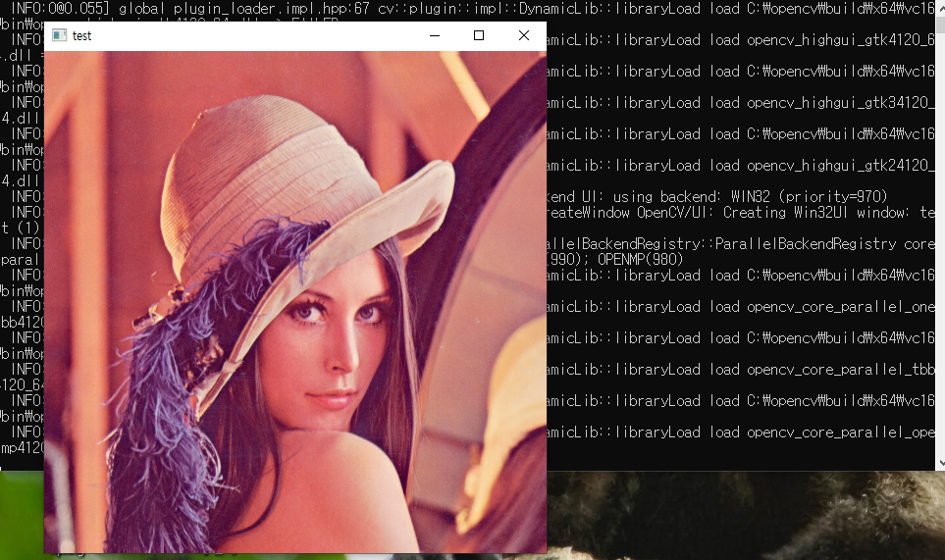This screenshot has width=945, height=560.
Task: Click console text 'load opencv_core_parallel_tbb'
Action: coord(822,370)
